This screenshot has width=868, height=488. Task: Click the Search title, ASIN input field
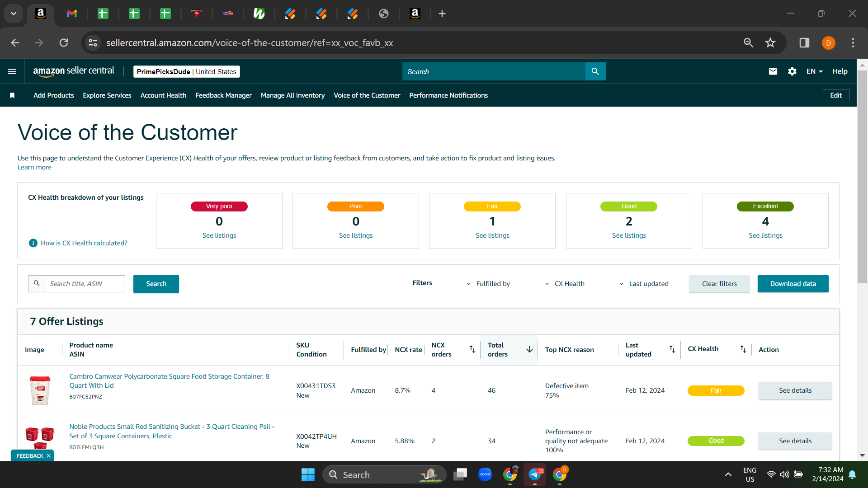pyautogui.click(x=85, y=284)
